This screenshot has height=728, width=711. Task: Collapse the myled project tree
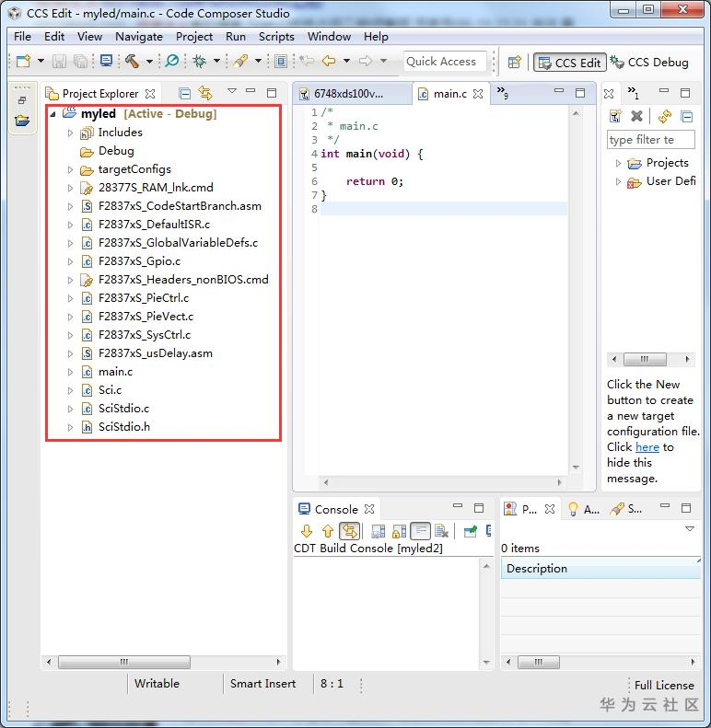[x=53, y=114]
